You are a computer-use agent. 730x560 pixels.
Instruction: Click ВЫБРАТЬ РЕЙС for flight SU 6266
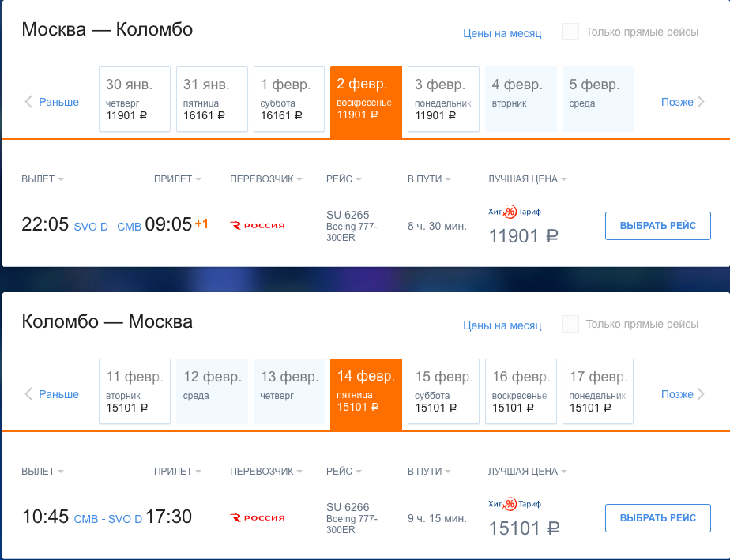click(658, 518)
